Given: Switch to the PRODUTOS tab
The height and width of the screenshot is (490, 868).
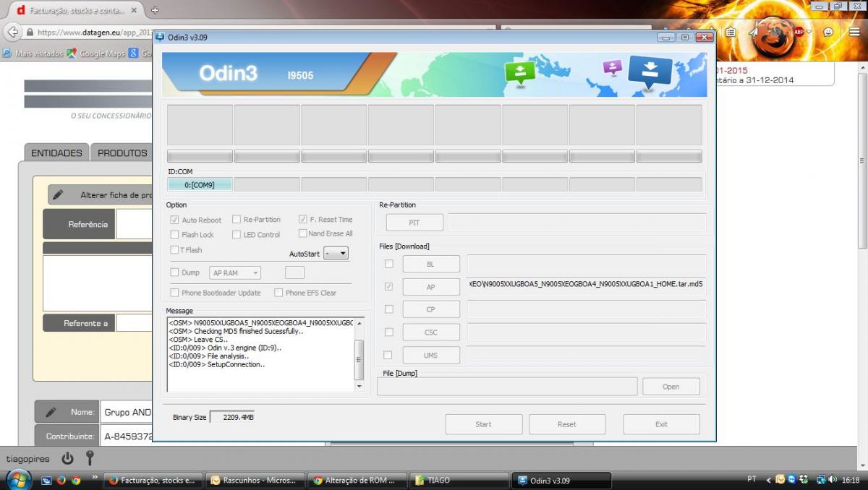Looking at the screenshot, I should 122,152.
